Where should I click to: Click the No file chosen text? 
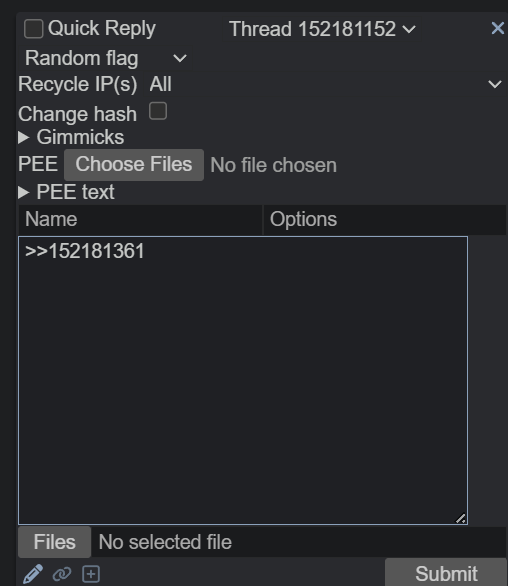pyautogui.click(x=273, y=165)
